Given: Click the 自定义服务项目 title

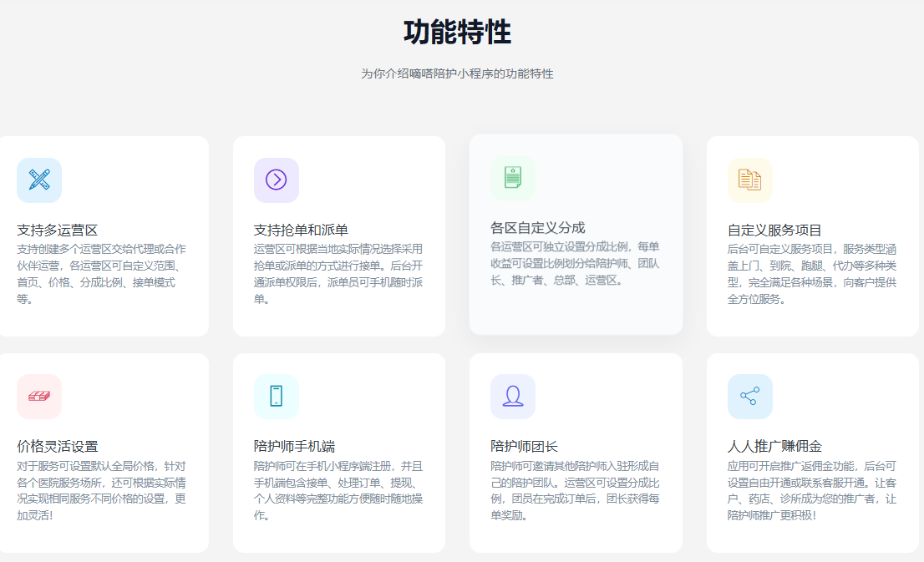Looking at the screenshot, I should point(774,230).
